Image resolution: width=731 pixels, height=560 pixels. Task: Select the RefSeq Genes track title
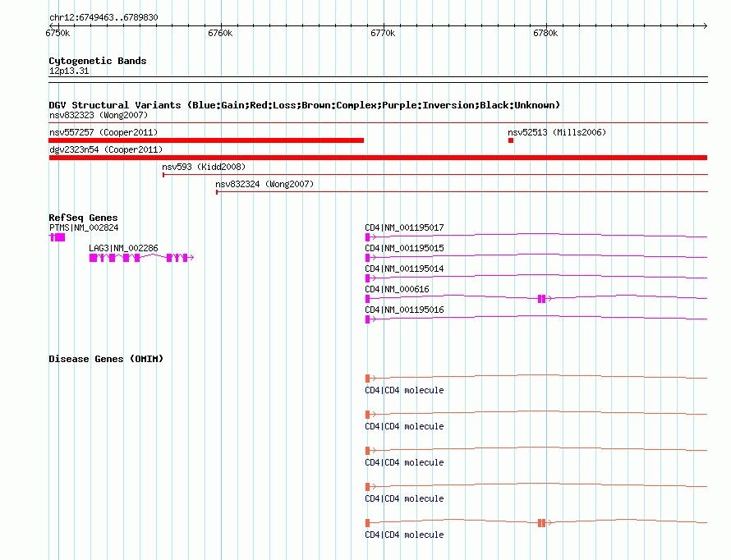click(83, 218)
